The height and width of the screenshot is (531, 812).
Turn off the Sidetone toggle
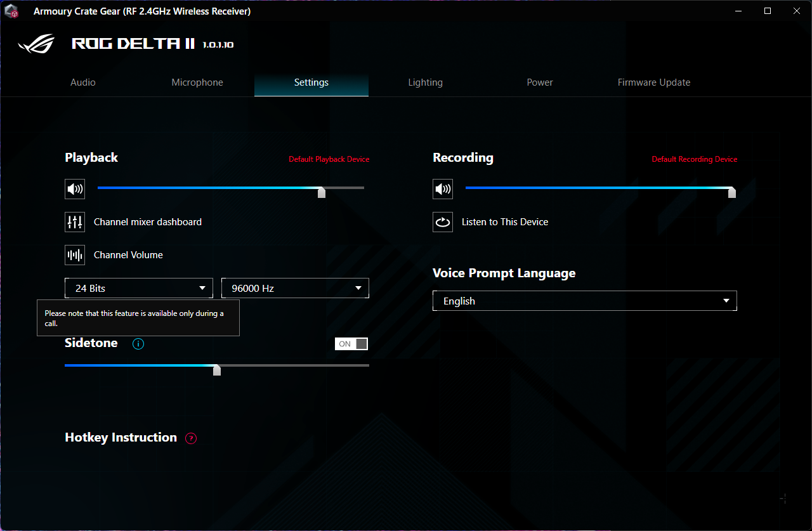(x=351, y=344)
